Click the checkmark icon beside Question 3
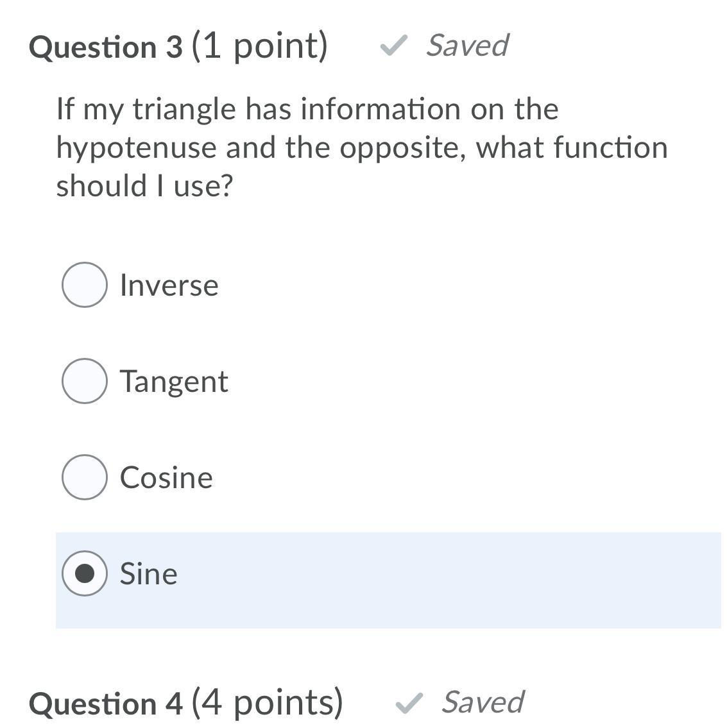The width and height of the screenshot is (727, 728). (393, 46)
